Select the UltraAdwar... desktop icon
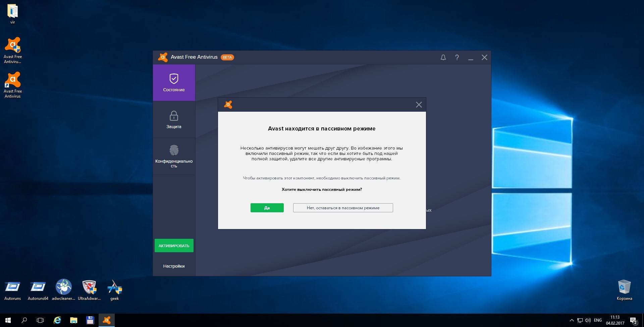644x327 pixels. coord(89,290)
